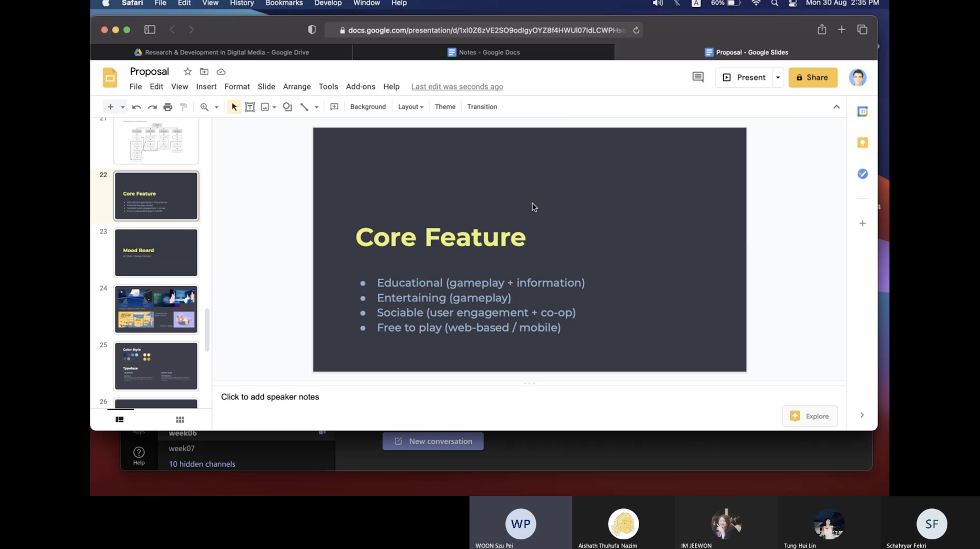Hide the side panel with the chevron

tap(862, 415)
